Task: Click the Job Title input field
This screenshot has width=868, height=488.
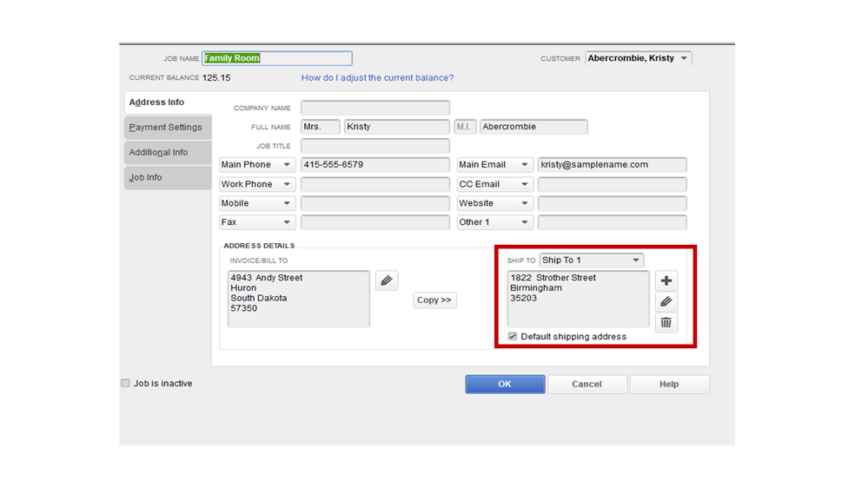Action: coord(375,146)
